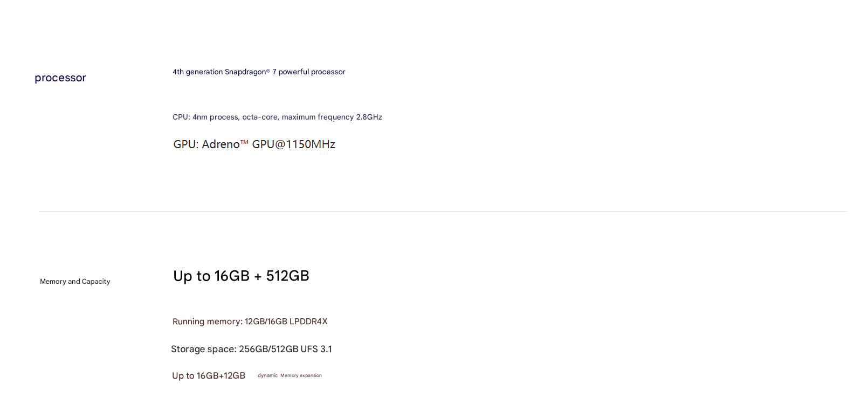Click the word "octa-core" in CPU line
This screenshot has height=405, width=868.
point(260,117)
